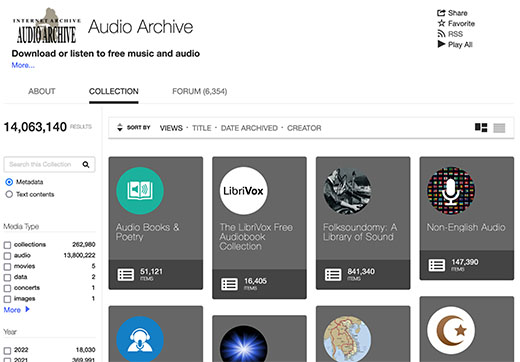
Task: Sort by TITLE
Action: (202, 128)
